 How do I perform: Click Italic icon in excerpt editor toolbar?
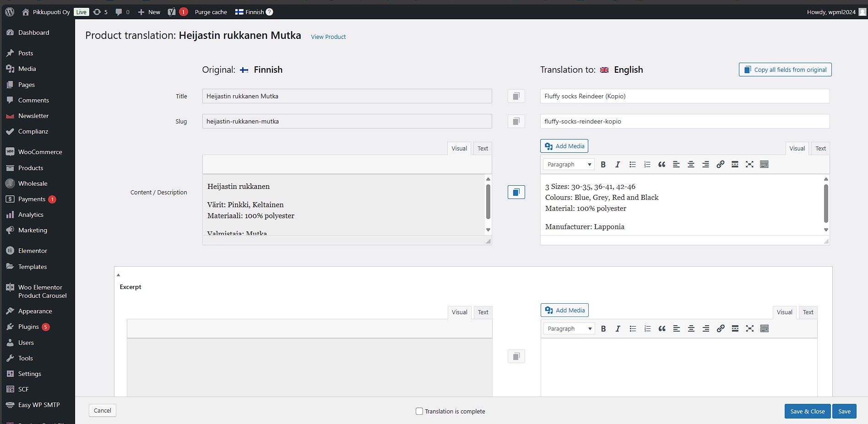click(x=618, y=329)
